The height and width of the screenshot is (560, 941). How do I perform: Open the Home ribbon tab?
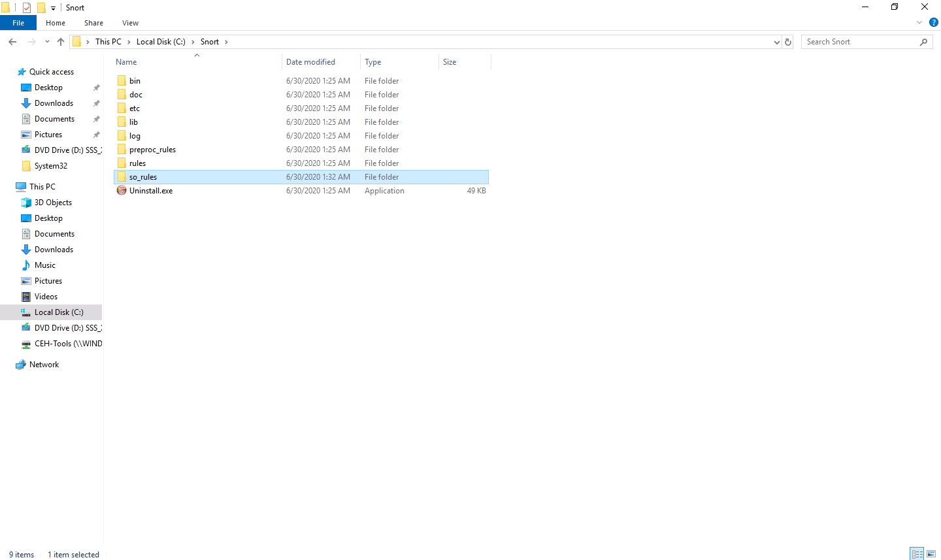56,23
